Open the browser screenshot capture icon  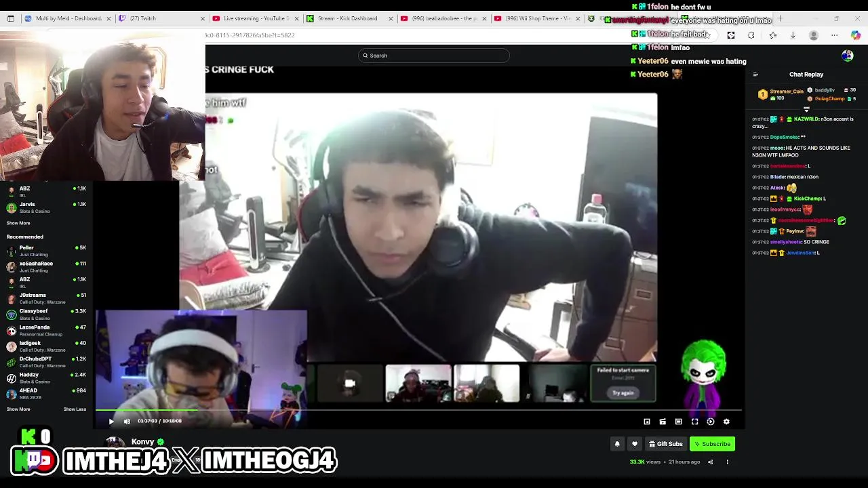[x=731, y=35]
